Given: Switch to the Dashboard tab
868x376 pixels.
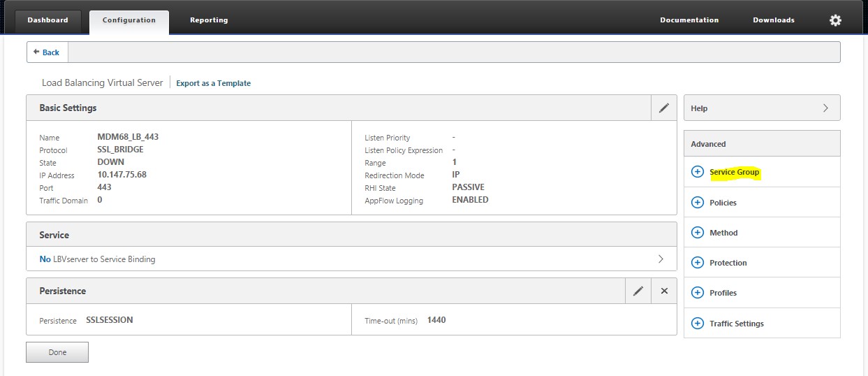Looking at the screenshot, I should [47, 20].
